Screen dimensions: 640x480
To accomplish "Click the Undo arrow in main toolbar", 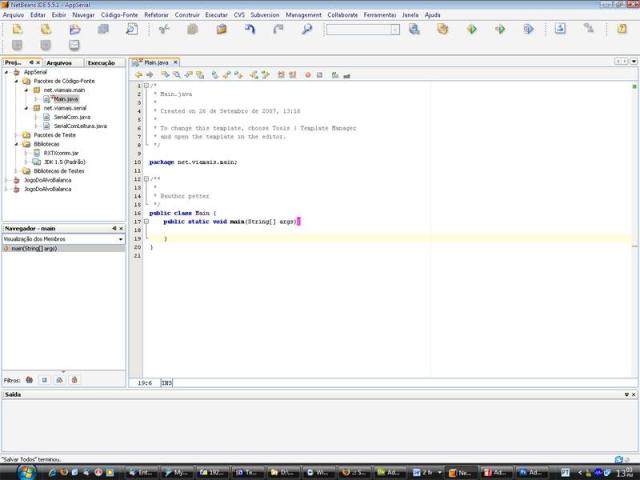I will point(249,30).
